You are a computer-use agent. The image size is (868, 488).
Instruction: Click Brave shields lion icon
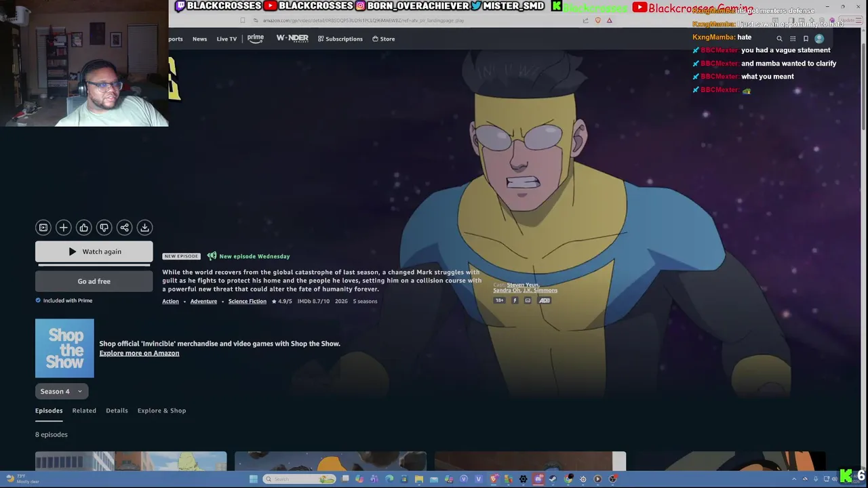(597, 20)
